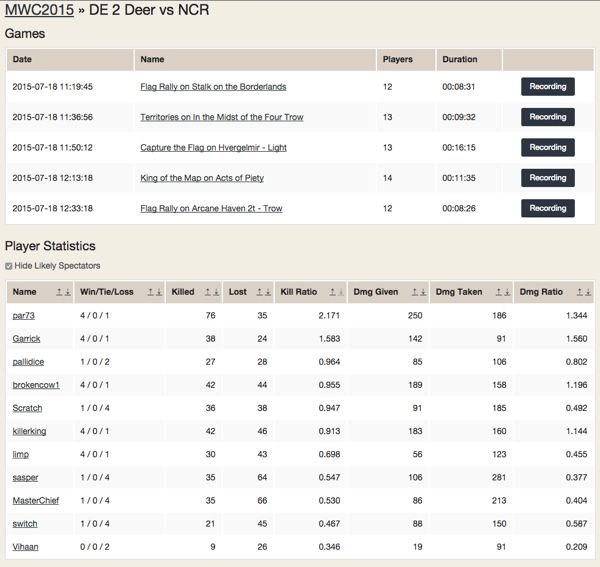Open Flag Rally on Stalk on the Borderlands

[213, 87]
